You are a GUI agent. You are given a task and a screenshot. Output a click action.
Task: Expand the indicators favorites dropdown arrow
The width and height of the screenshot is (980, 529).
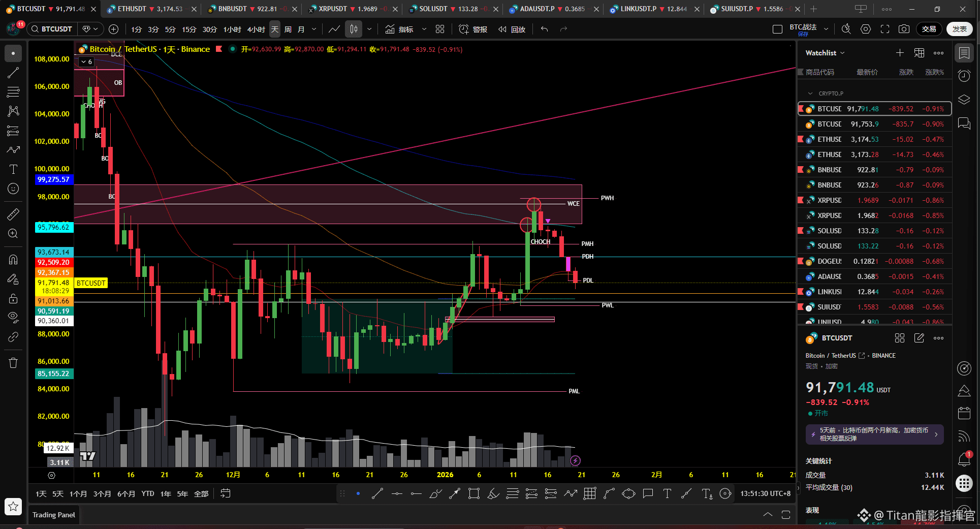424,29
